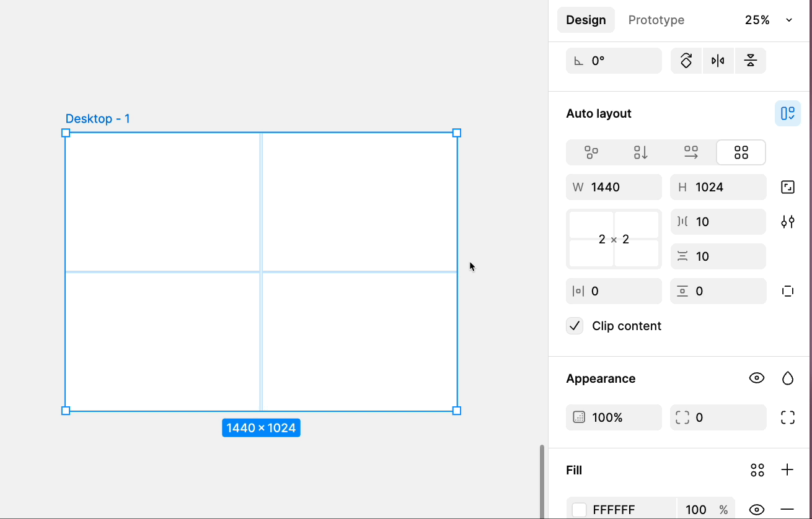Open the blend mode droplet menu
This screenshot has width=812, height=519.
click(x=787, y=378)
